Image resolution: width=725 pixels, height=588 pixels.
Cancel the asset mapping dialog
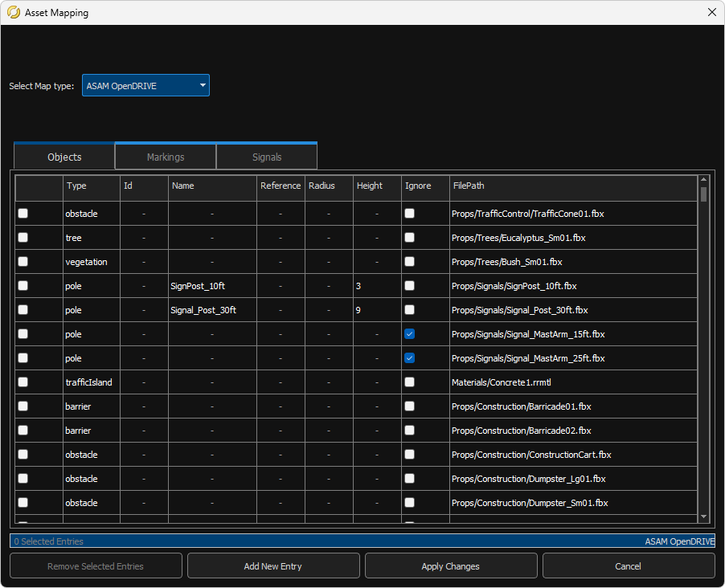[628, 566]
